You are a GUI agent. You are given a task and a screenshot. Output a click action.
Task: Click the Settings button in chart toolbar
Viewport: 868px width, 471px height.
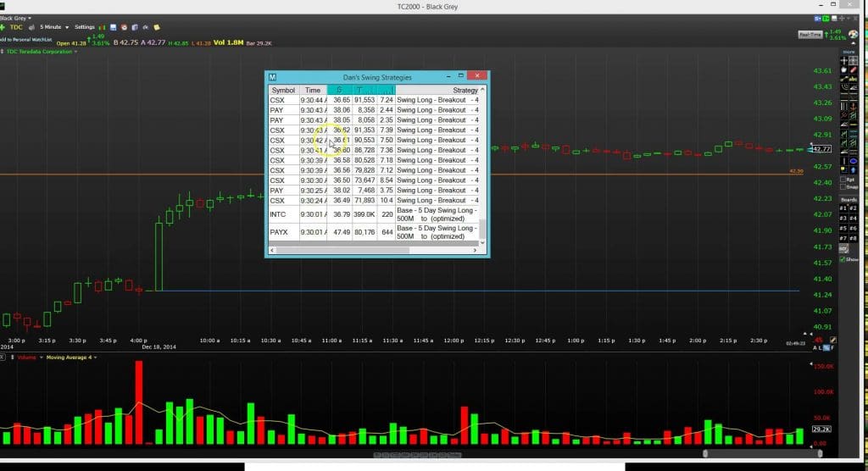point(85,27)
